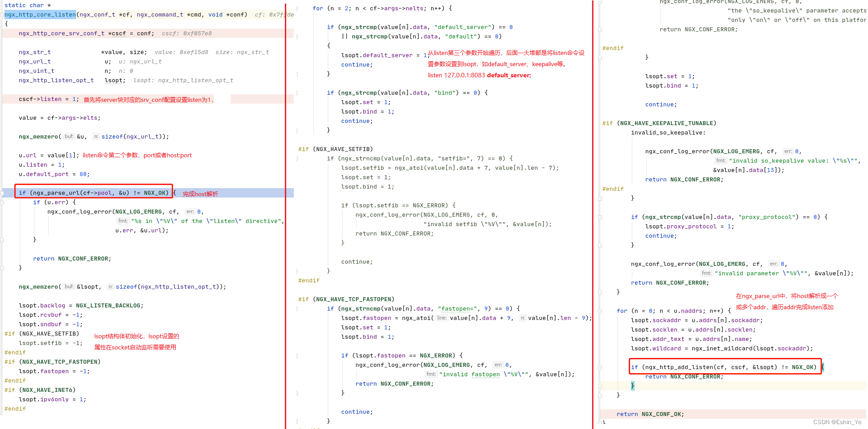Click 'lsopt.rcvbuf = -1;' line
Viewport: 868px width, 429px height.
pyautogui.click(x=51, y=315)
